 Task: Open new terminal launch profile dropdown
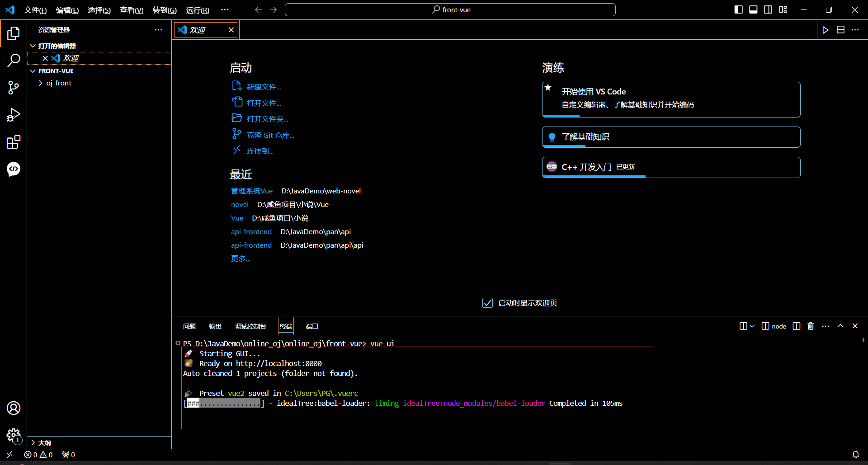tap(752, 326)
